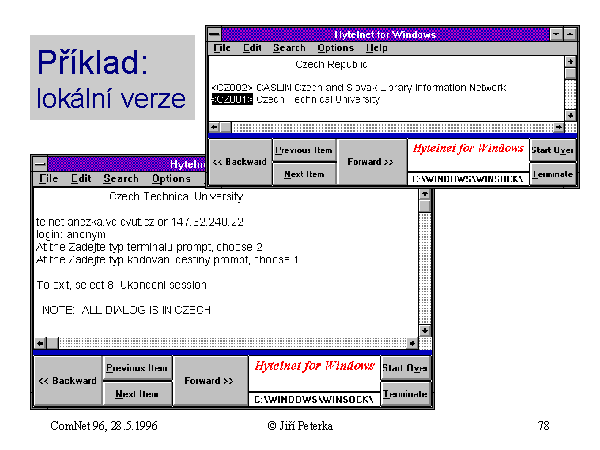The width and height of the screenshot is (600, 450).
Task: Click the C:\WINDOWS\WINSOCK\ path field in back window
Action: click(x=314, y=399)
